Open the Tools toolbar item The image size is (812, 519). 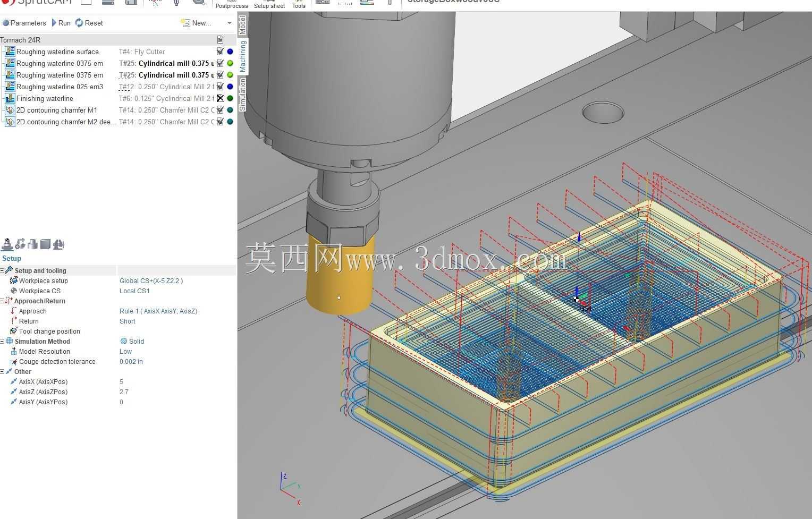tap(299, 5)
